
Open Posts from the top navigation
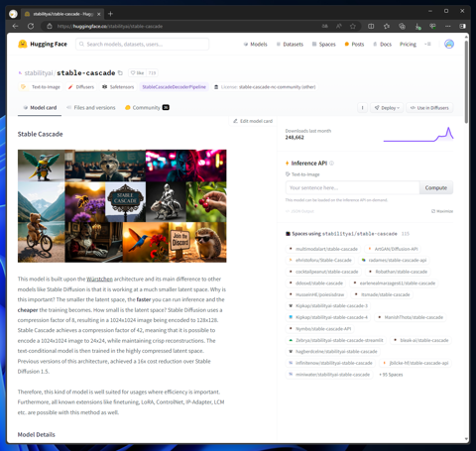coord(354,44)
